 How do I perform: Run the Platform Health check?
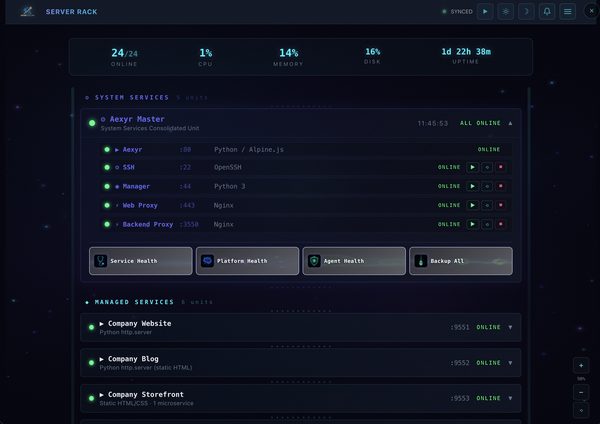(x=247, y=261)
